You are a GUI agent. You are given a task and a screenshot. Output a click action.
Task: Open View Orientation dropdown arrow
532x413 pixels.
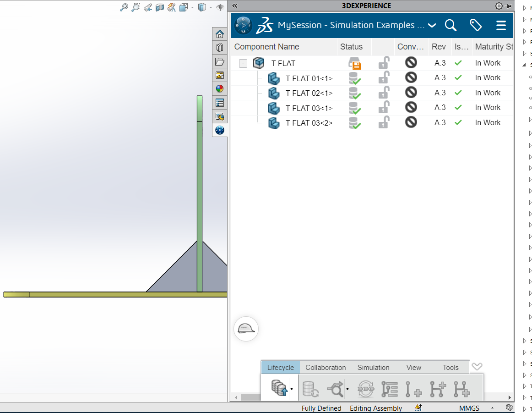pos(192,7)
